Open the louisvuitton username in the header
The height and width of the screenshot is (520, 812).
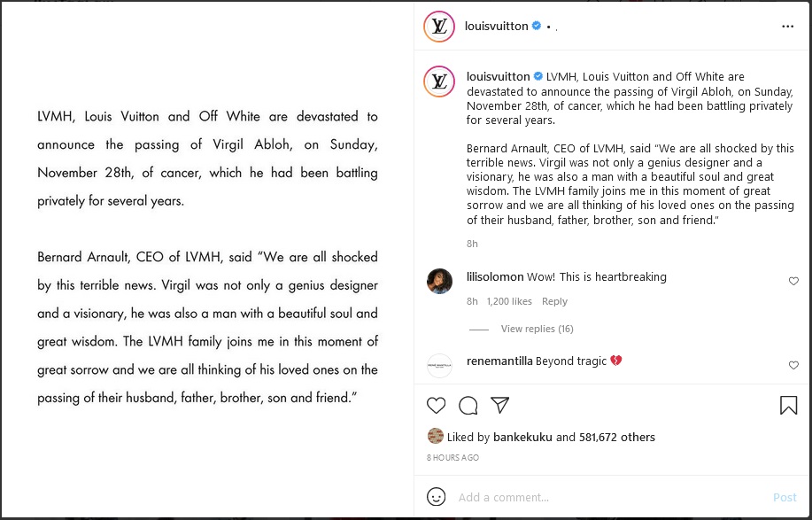pyautogui.click(x=496, y=27)
